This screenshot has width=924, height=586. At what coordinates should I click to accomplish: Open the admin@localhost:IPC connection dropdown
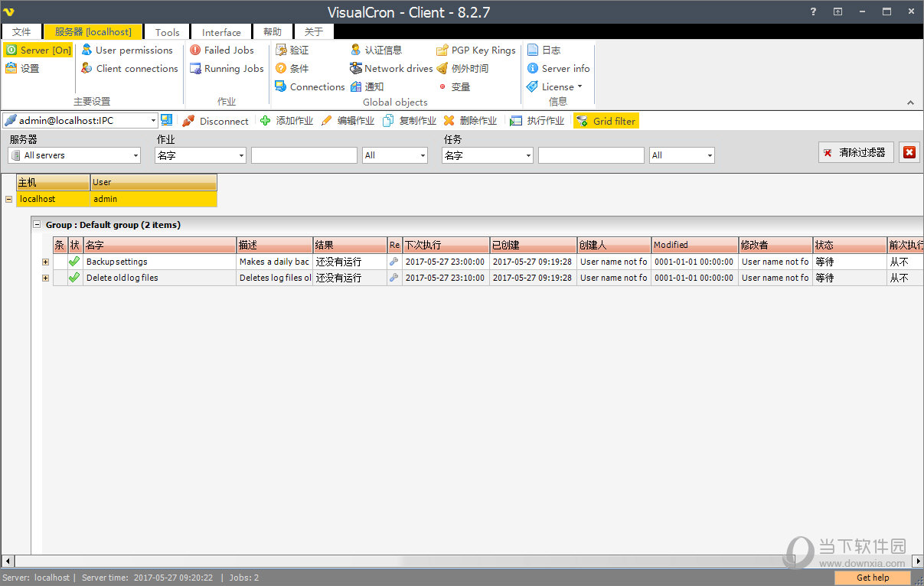(x=153, y=120)
